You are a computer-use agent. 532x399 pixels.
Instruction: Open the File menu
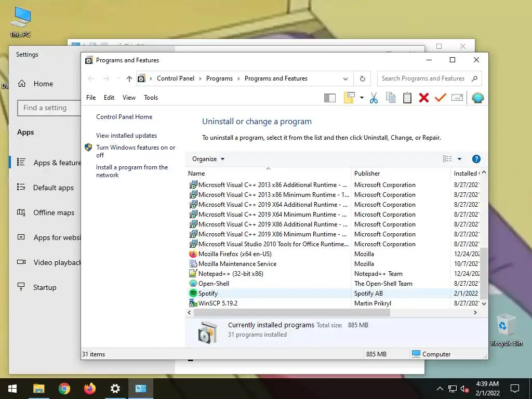pos(91,98)
